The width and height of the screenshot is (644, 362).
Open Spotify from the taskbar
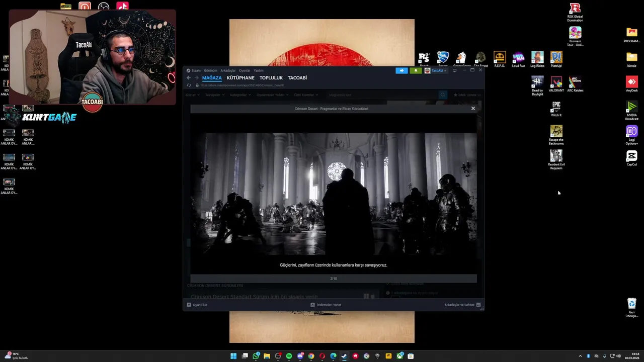pyautogui.click(x=289, y=356)
